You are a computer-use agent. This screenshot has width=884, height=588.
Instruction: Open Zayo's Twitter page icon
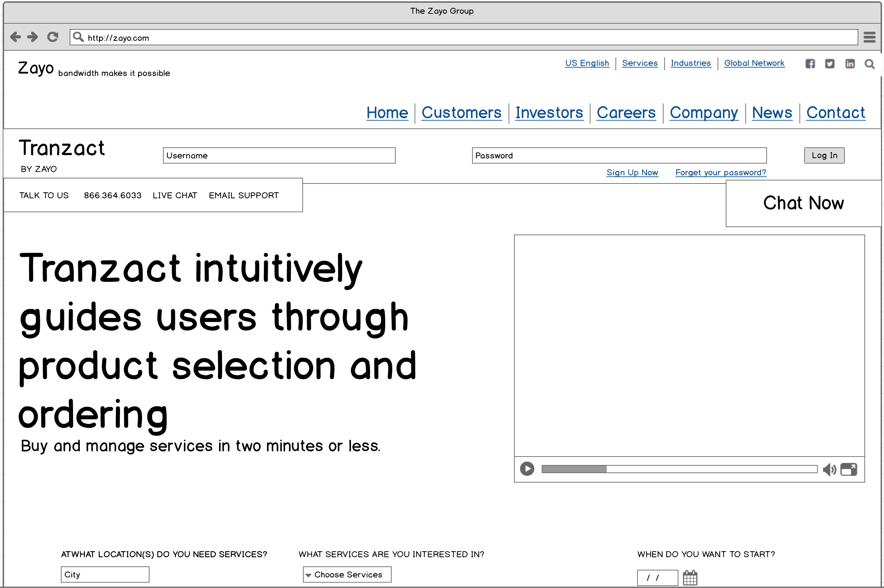coord(830,64)
